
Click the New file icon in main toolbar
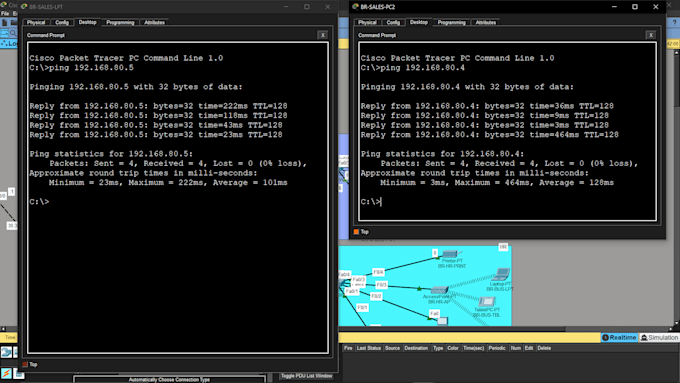click(4, 22)
